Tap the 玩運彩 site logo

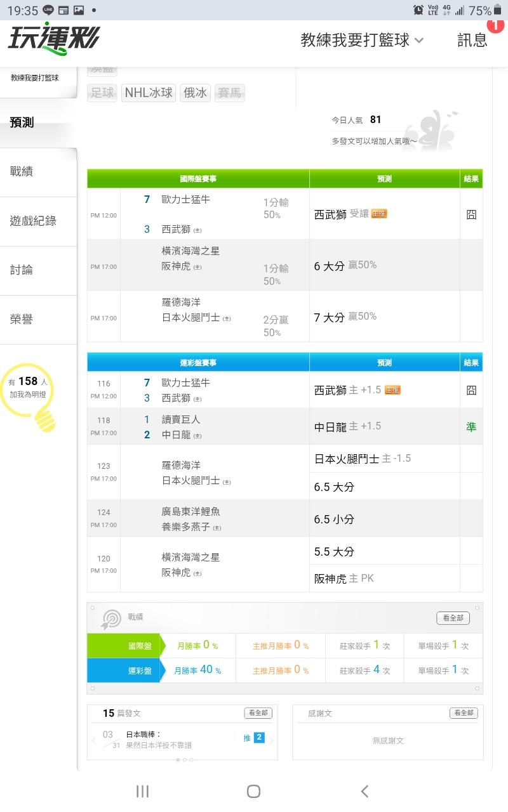click(x=53, y=39)
